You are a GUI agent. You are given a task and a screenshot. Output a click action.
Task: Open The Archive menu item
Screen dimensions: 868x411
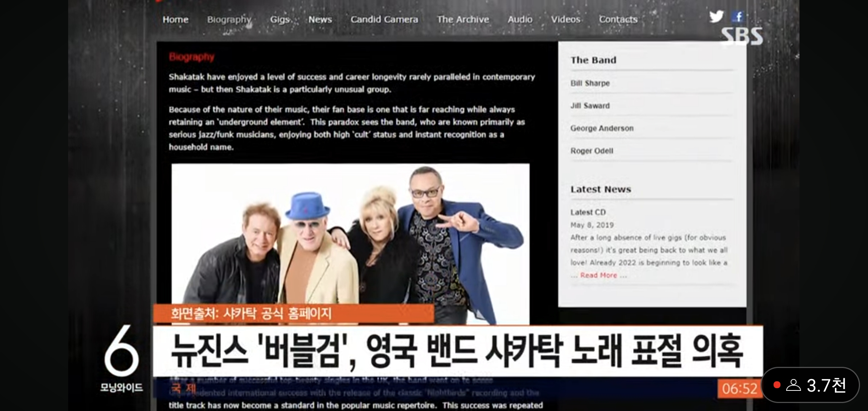coord(463,19)
